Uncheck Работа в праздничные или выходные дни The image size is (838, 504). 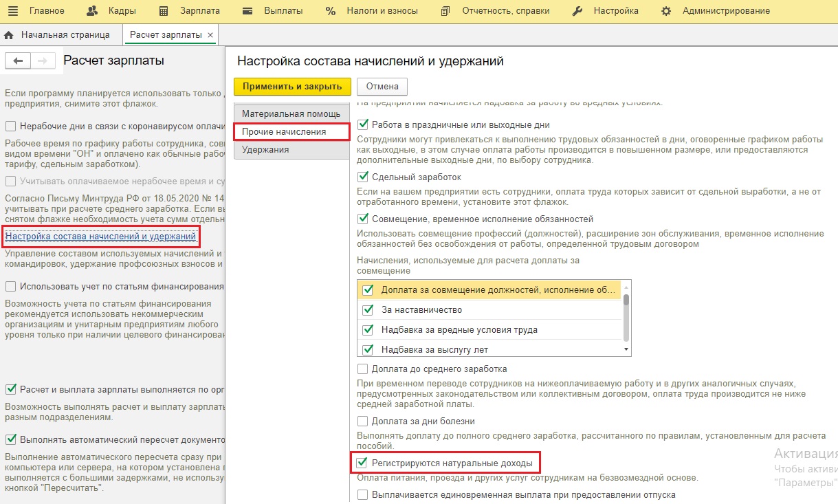tap(363, 125)
